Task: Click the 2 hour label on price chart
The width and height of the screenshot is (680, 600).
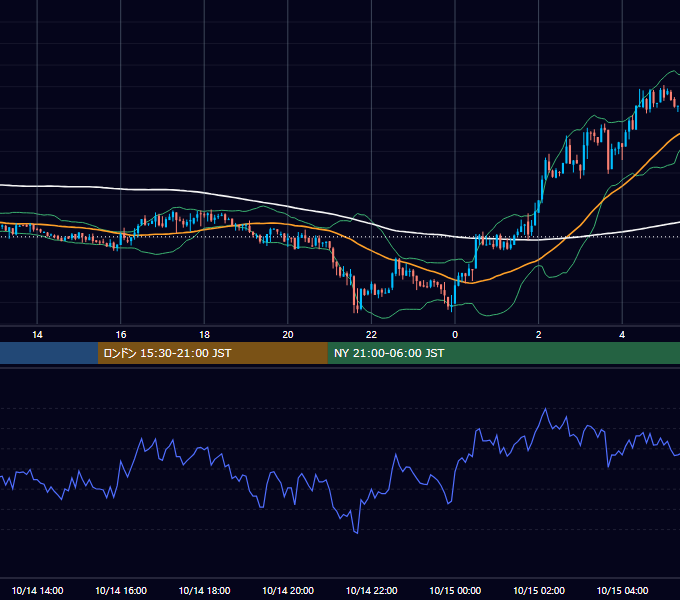Action: pyautogui.click(x=539, y=335)
